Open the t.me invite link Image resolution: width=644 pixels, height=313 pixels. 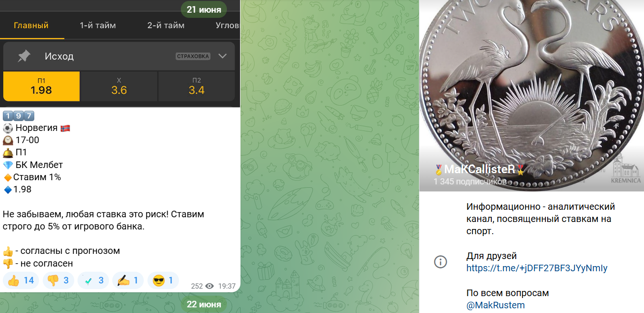(x=537, y=268)
